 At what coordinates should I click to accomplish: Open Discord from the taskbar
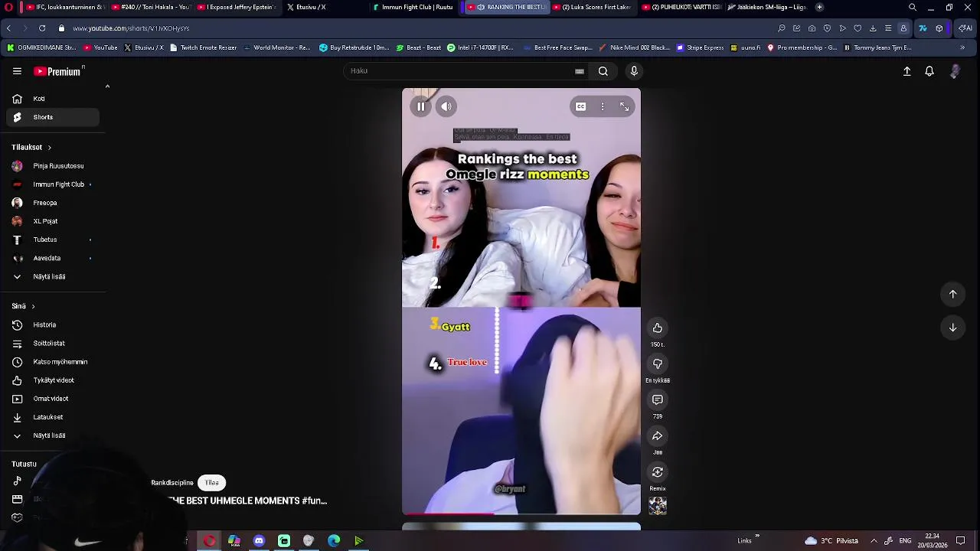point(259,541)
